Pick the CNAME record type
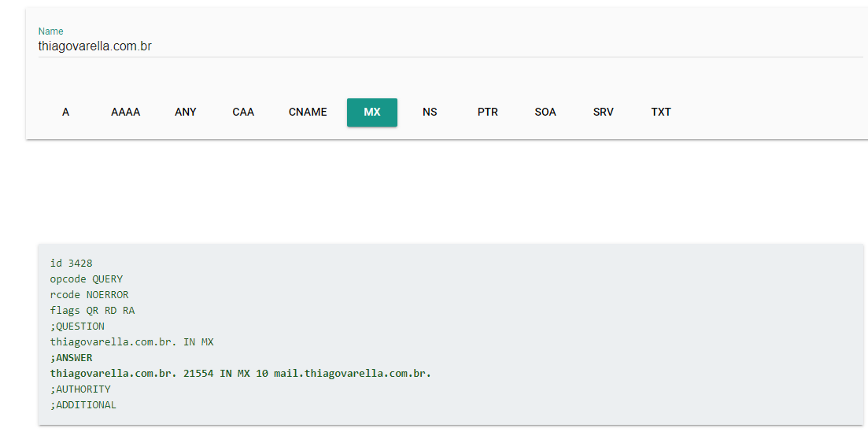Viewport: 868px width, 439px height. point(308,113)
